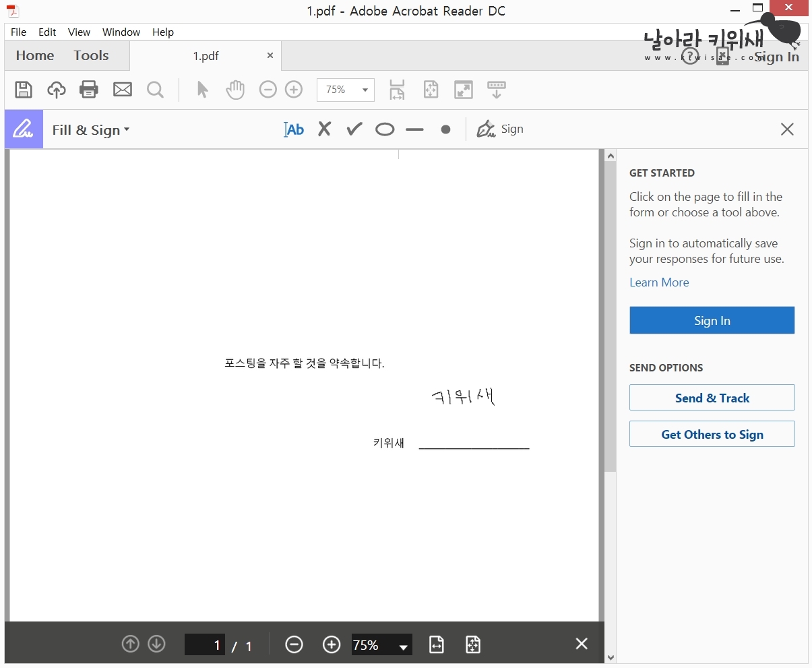Go to previous page up arrow
Screen dimensions: 812x668
(131, 644)
